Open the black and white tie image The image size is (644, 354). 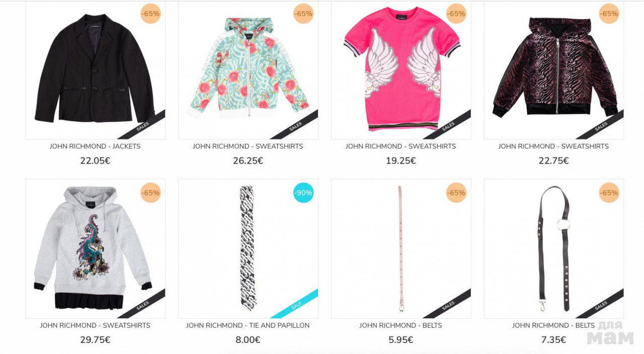click(248, 249)
